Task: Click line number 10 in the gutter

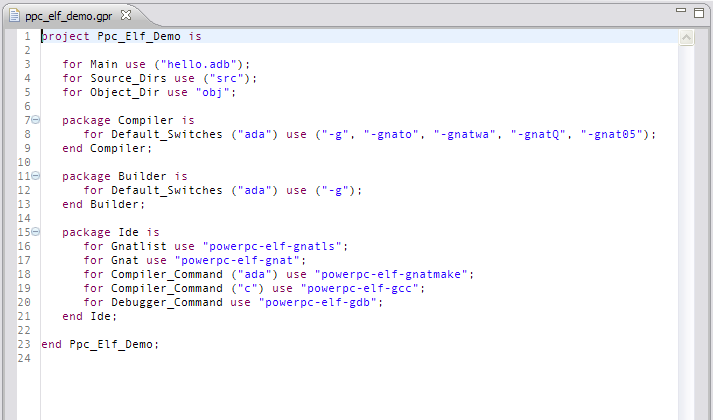Action: coord(24,162)
